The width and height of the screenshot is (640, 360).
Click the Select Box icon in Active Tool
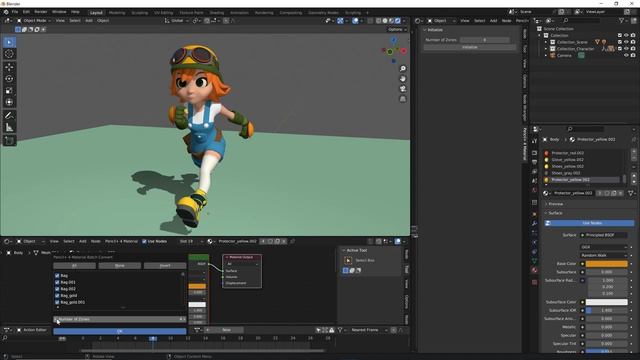(x=348, y=260)
